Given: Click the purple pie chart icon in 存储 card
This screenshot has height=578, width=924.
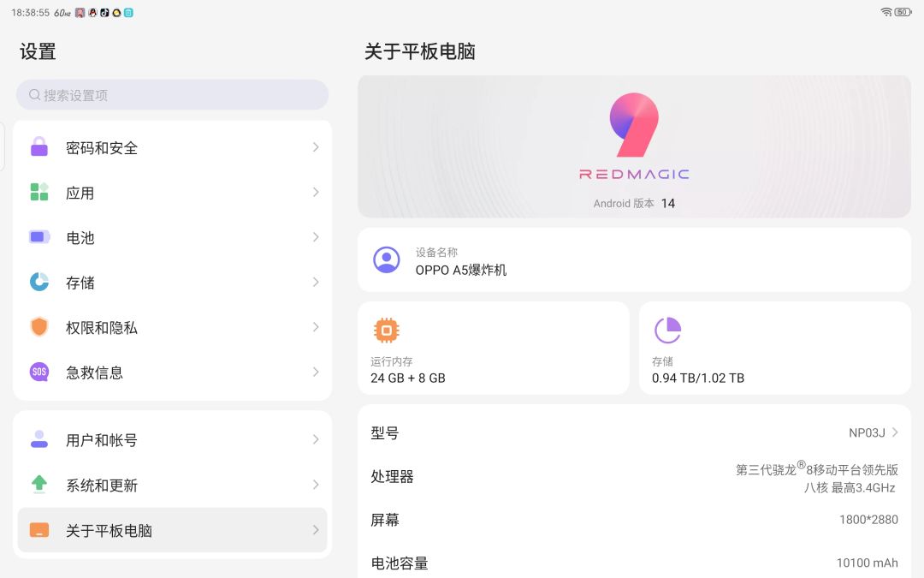Looking at the screenshot, I should point(667,331).
